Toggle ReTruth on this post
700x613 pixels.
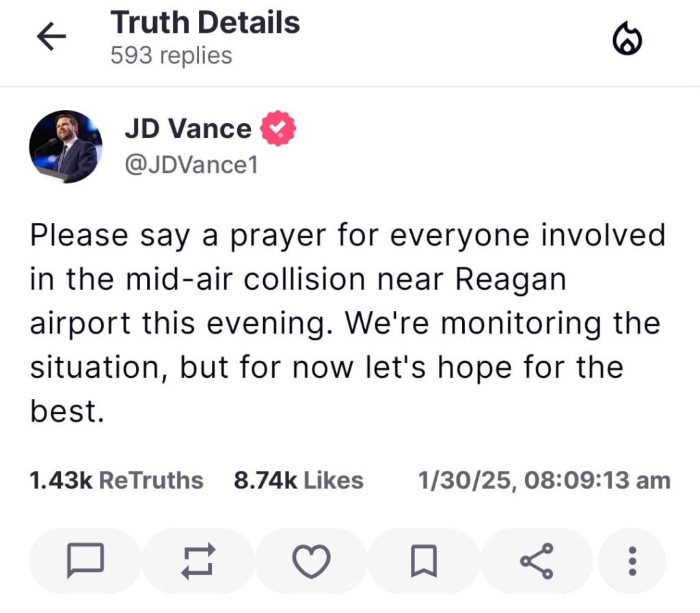tap(198, 561)
